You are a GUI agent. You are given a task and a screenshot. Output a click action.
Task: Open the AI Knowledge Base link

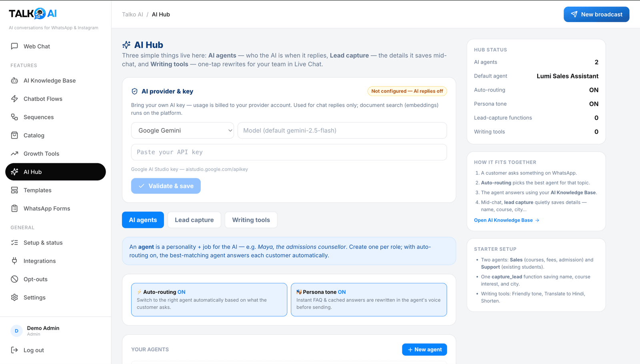(506, 220)
